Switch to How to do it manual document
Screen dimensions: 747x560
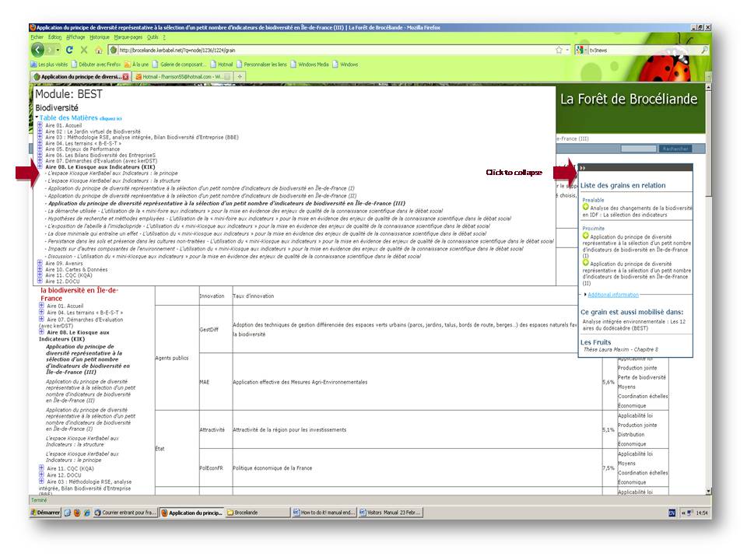tap(324, 513)
